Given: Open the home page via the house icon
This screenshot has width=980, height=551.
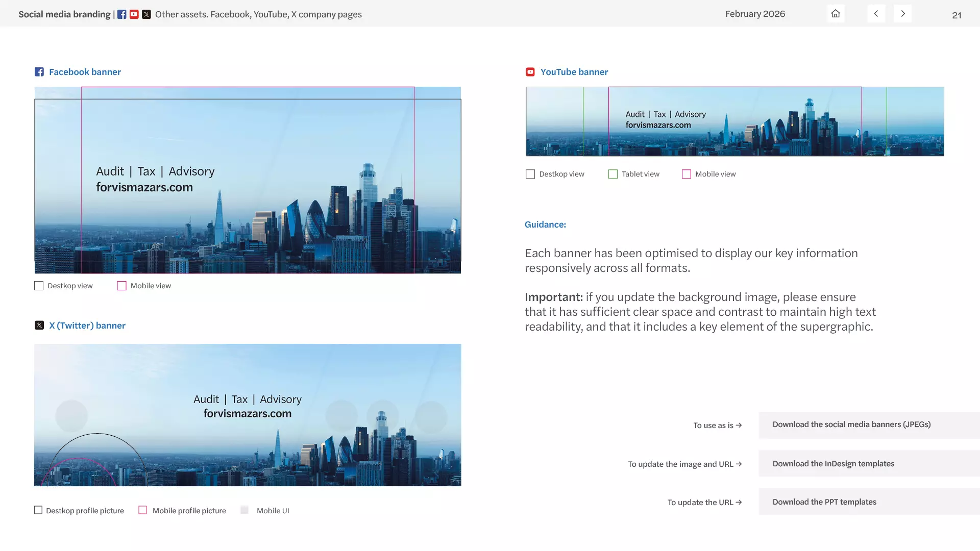Looking at the screenshot, I should pos(835,13).
